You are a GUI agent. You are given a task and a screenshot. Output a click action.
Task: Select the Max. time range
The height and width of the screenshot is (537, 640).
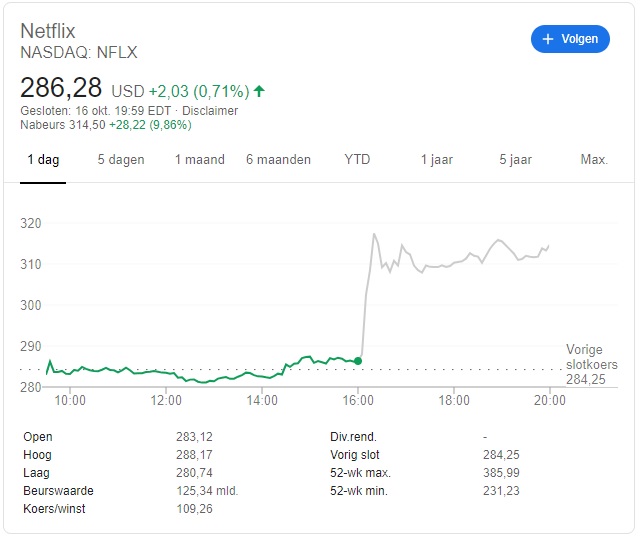tap(594, 159)
